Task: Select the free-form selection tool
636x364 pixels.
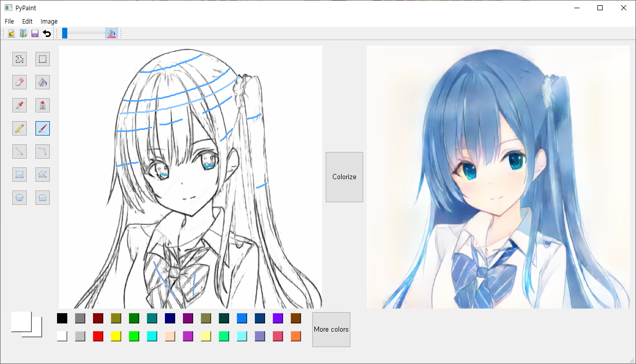Action: (20, 59)
